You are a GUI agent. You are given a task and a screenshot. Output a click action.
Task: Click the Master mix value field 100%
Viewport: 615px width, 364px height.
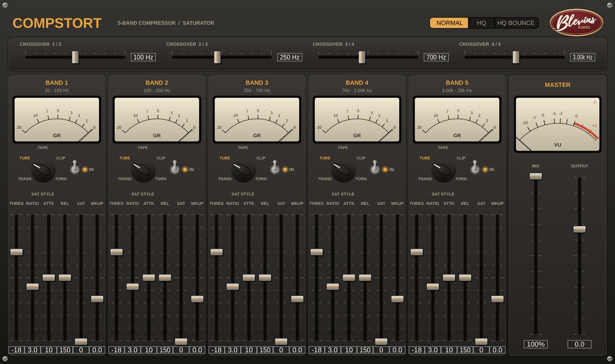[x=536, y=344]
